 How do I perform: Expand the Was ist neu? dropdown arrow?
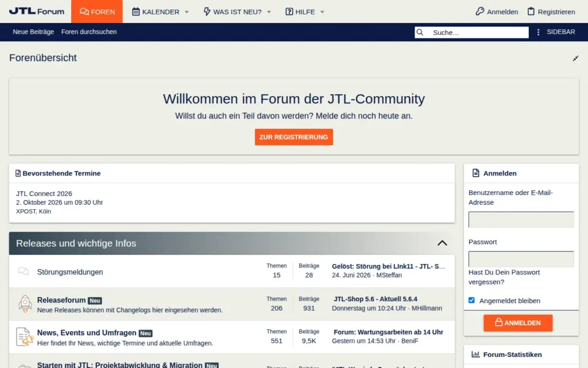point(269,12)
